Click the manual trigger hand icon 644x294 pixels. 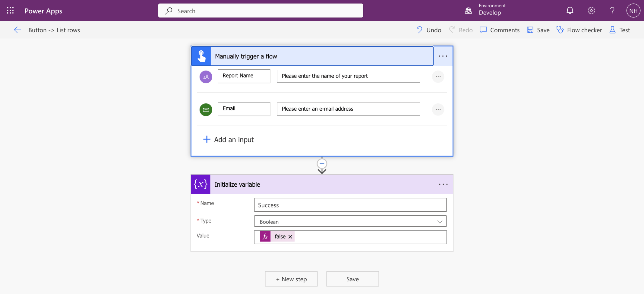coord(201,56)
